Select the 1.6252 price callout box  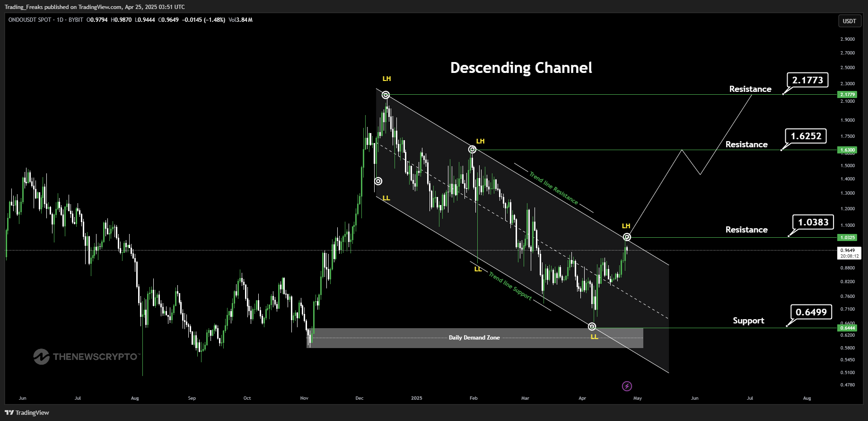807,136
